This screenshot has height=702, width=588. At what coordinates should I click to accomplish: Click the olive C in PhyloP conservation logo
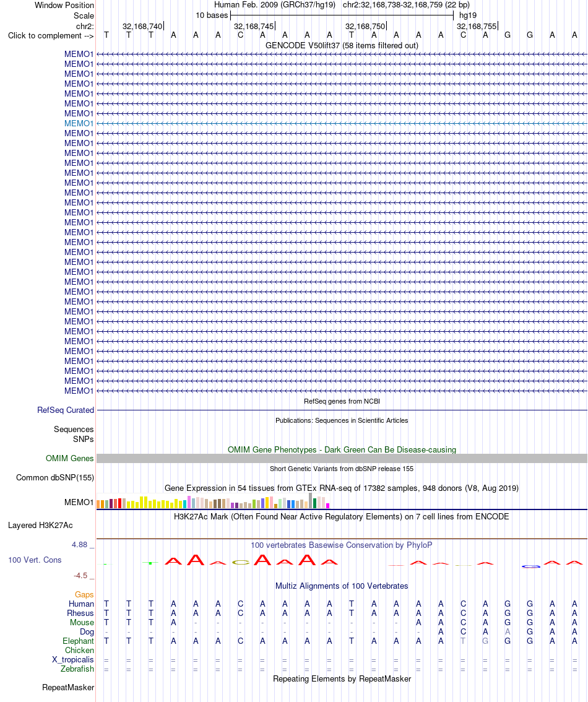pos(241,563)
